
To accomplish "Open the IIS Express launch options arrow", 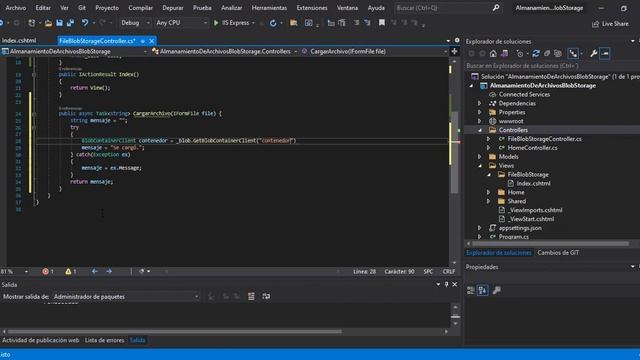I will point(253,23).
